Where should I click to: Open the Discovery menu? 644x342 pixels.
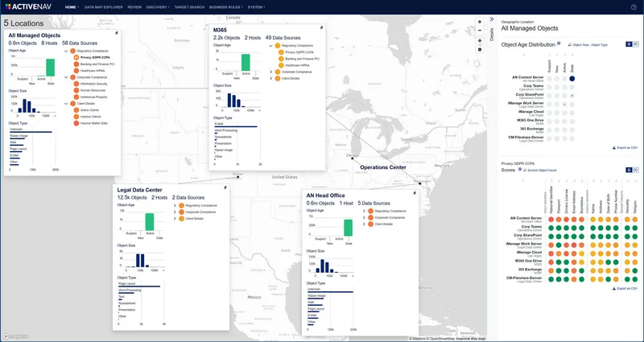159,6
